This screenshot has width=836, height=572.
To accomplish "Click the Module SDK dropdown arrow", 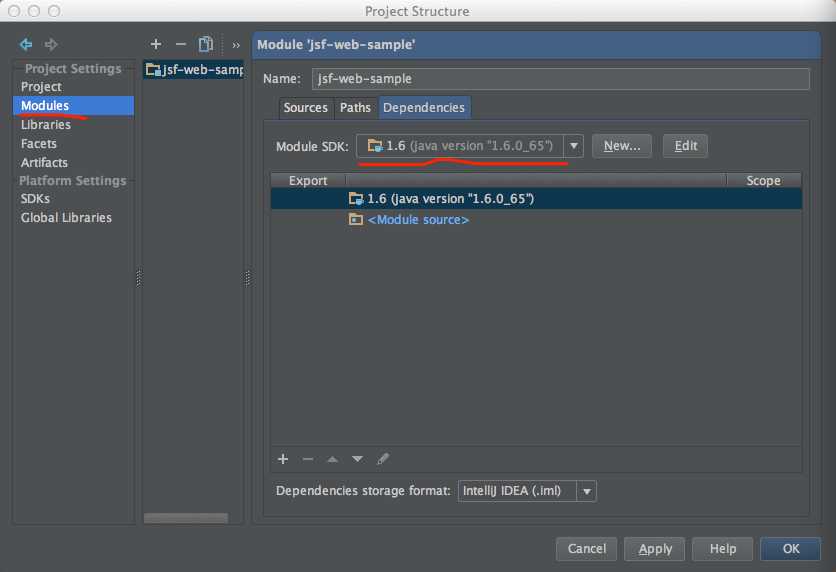I will click(574, 146).
